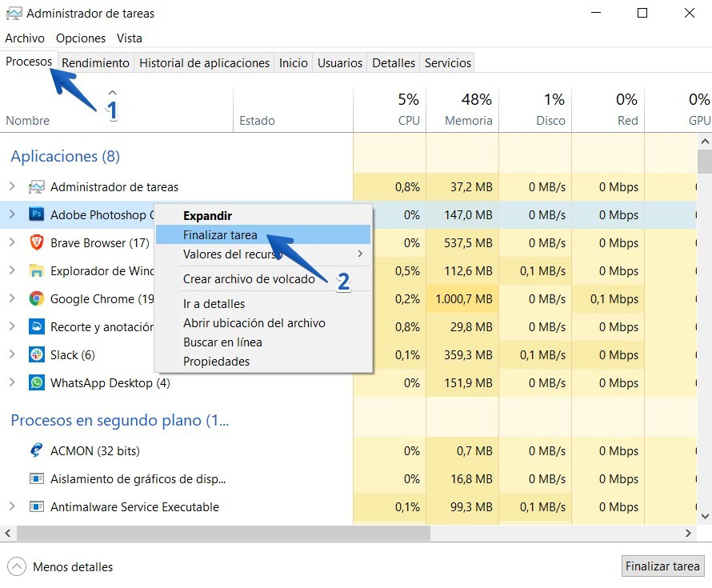Switch to the Rendimiento tab

click(95, 62)
